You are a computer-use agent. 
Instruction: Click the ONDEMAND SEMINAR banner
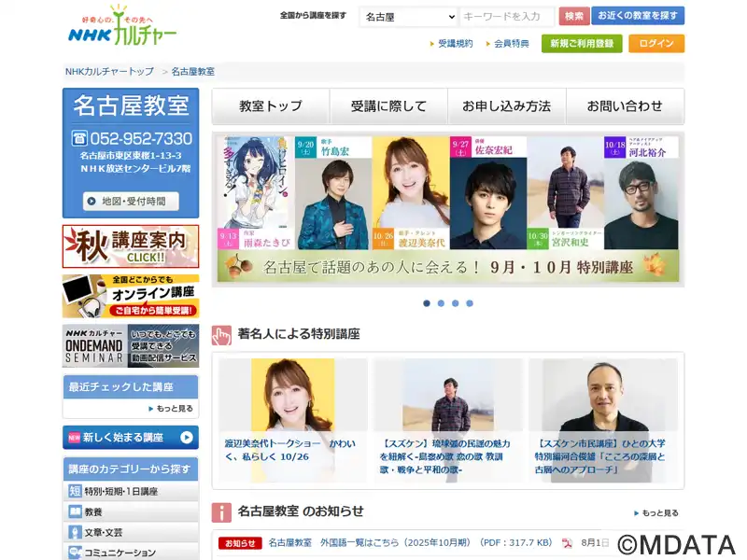[x=131, y=345]
